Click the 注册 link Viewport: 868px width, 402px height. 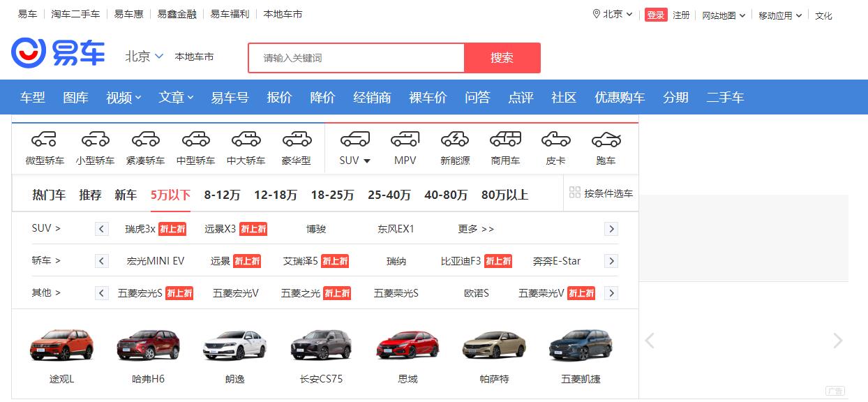tap(681, 15)
